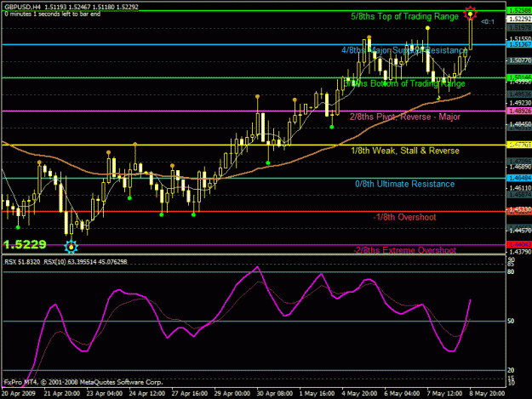Click the '20 Apr 2009' date label

tap(19, 394)
